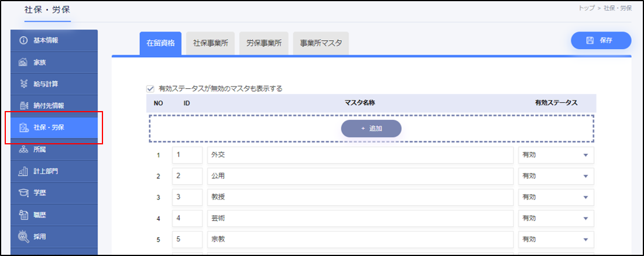Switch to the 社保事業所 tab
This screenshot has height=256, width=644.
(210, 43)
